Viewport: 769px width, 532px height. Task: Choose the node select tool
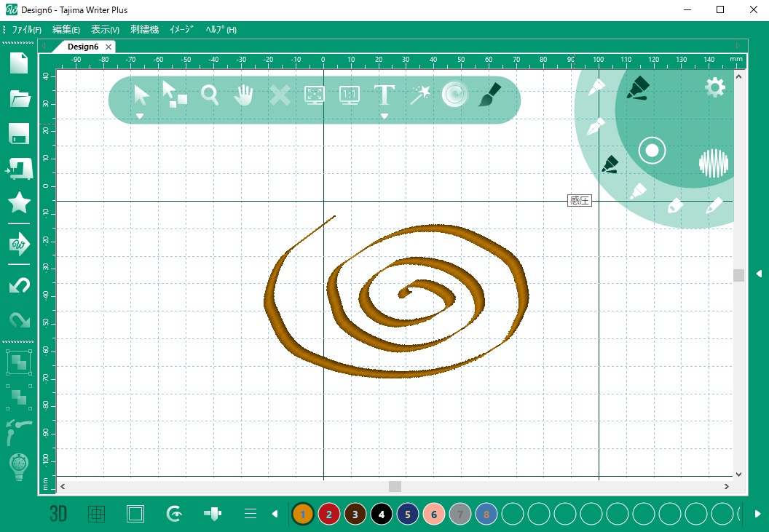175,95
